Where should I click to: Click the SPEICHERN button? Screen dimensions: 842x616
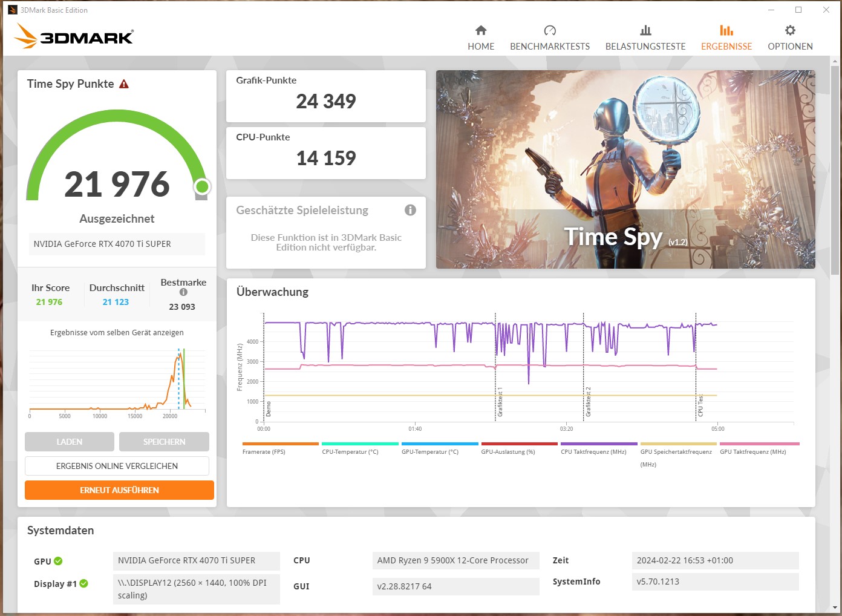point(164,442)
